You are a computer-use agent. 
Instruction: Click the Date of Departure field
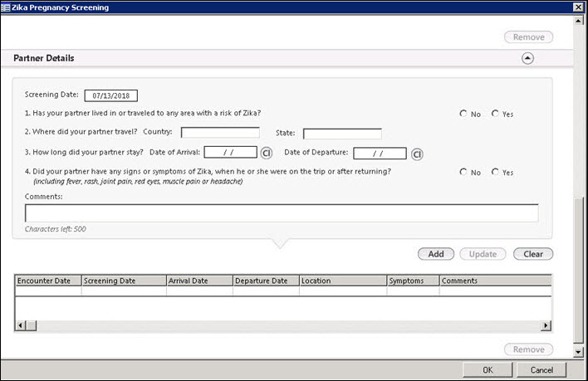click(x=380, y=154)
